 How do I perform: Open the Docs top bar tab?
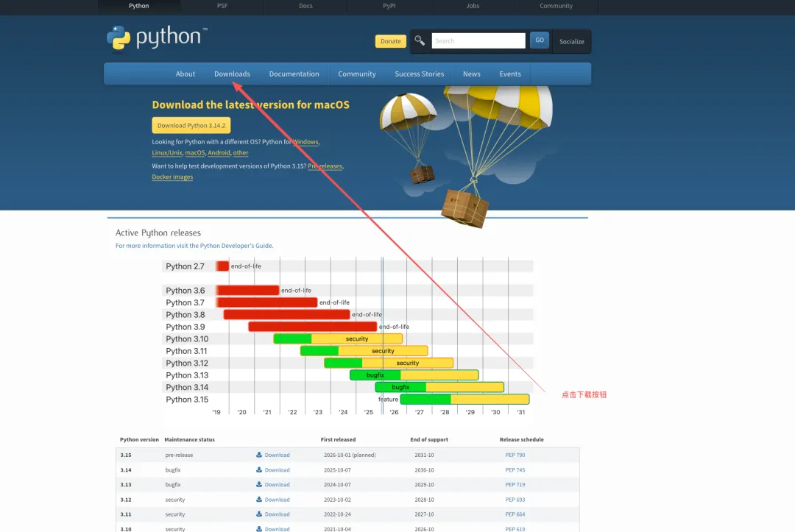(305, 6)
